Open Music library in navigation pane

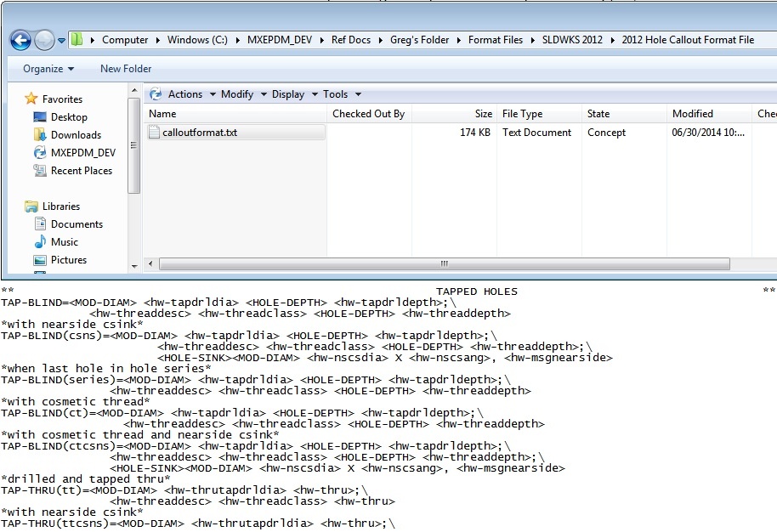click(65, 241)
